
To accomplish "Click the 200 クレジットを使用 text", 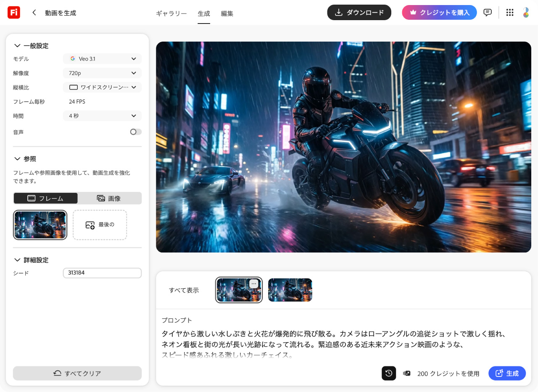I will [448, 374].
